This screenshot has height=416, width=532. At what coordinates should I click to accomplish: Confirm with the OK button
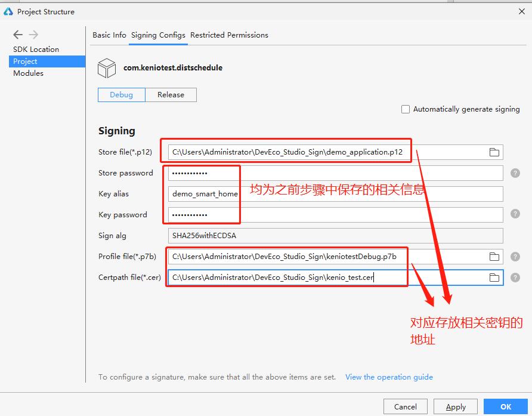tap(506, 407)
